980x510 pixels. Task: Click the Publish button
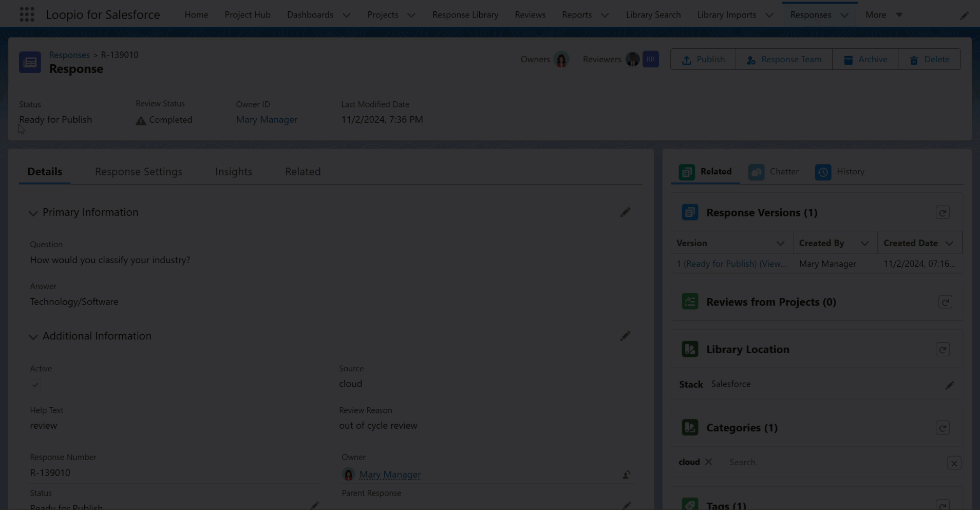[703, 60]
